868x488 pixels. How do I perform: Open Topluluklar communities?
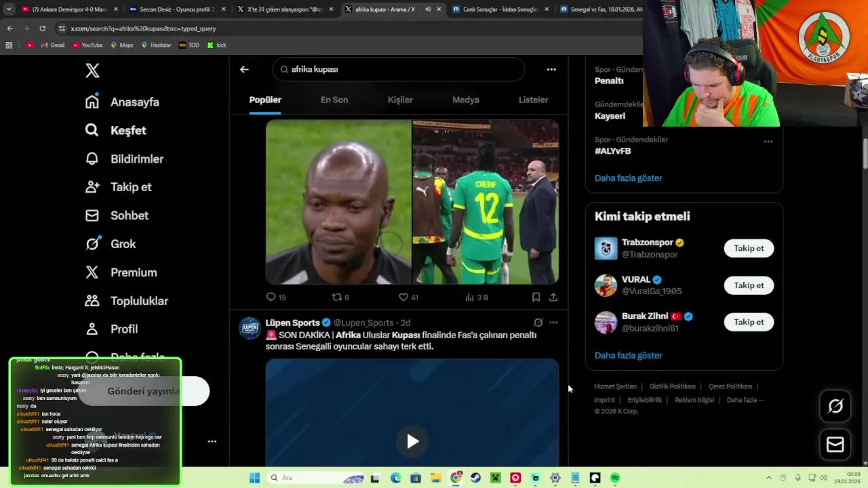click(x=126, y=301)
